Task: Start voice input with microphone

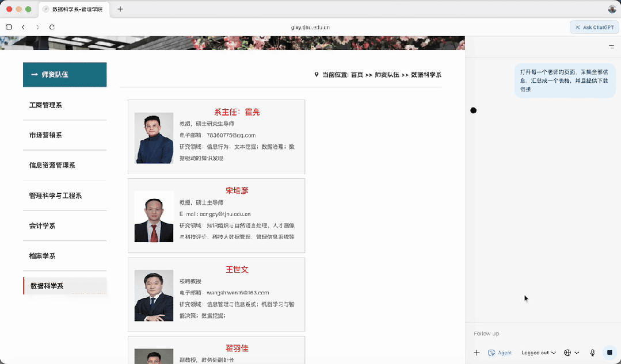Action: point(592,352)
